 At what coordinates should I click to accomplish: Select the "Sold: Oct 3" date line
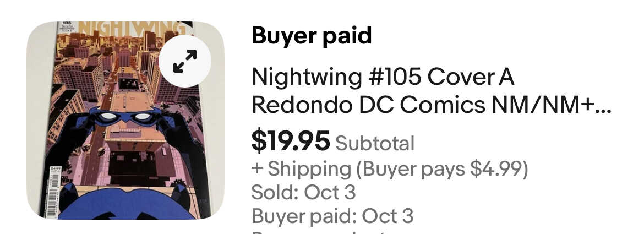pyautogui.click(x=303, y=193)
